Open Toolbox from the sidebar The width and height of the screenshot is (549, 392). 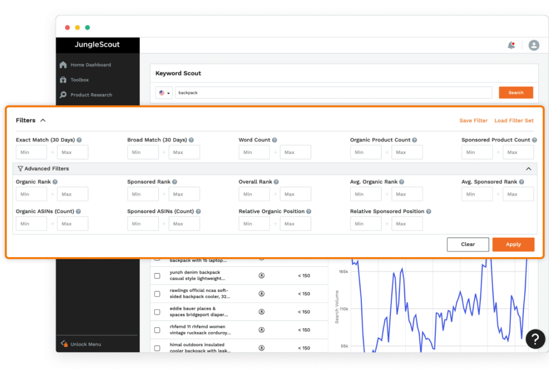pyautogui.click(x=79, y=80)
